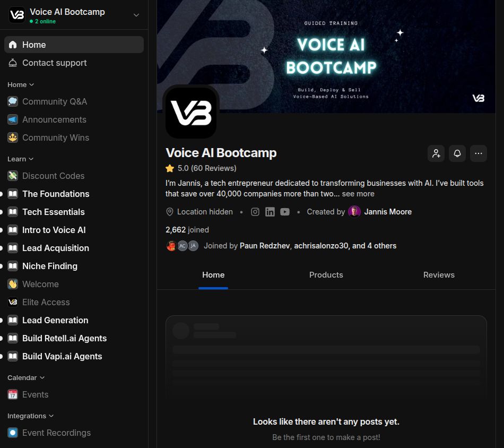Click the 5.0 (60 Reviews) rating
This screenshot has width=504, height=448.
(x=201, y=168)
